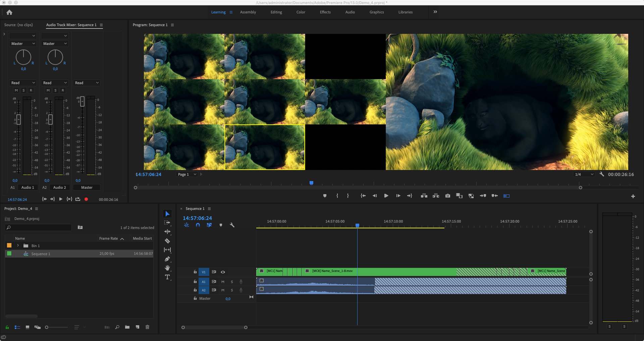644x341 pixels.
Task: Click record button in Audio Track Mixer
Action: tap(86, 199)
